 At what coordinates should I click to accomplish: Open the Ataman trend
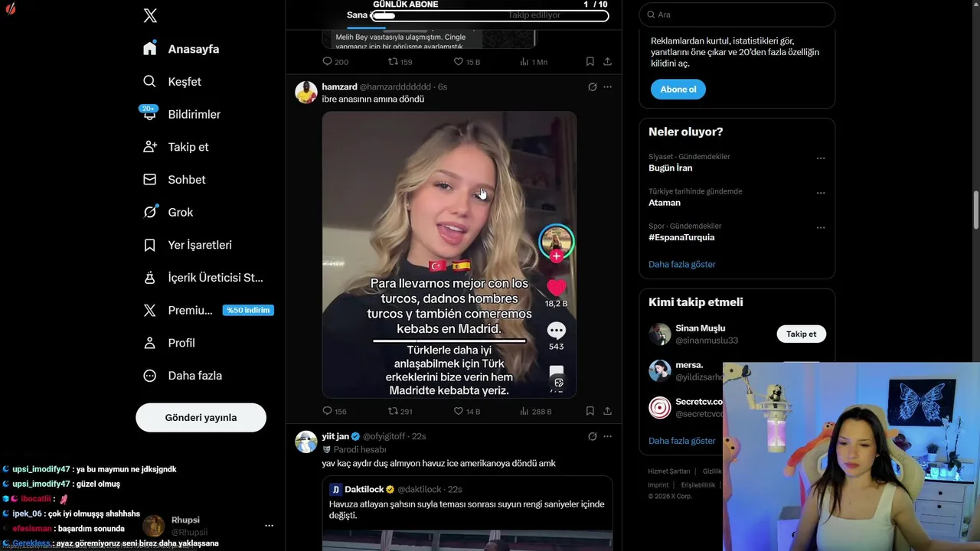tap(664, 203)
